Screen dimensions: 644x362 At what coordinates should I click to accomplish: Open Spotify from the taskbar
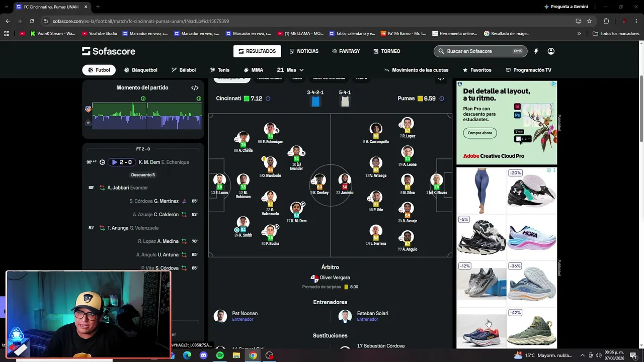coord(220,355)
